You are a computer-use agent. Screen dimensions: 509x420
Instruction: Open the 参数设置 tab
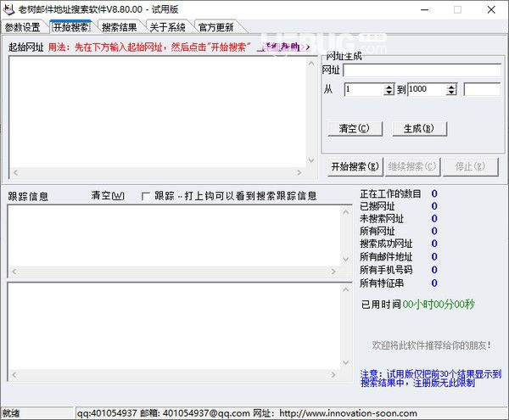click(x=22, y=27)
